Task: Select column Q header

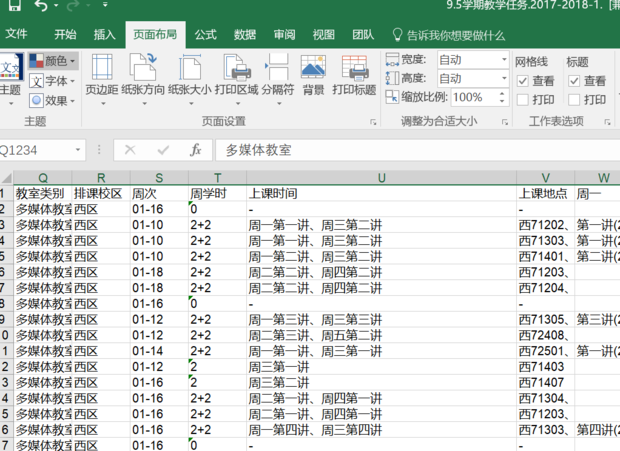Action: [x=43, y=178]
